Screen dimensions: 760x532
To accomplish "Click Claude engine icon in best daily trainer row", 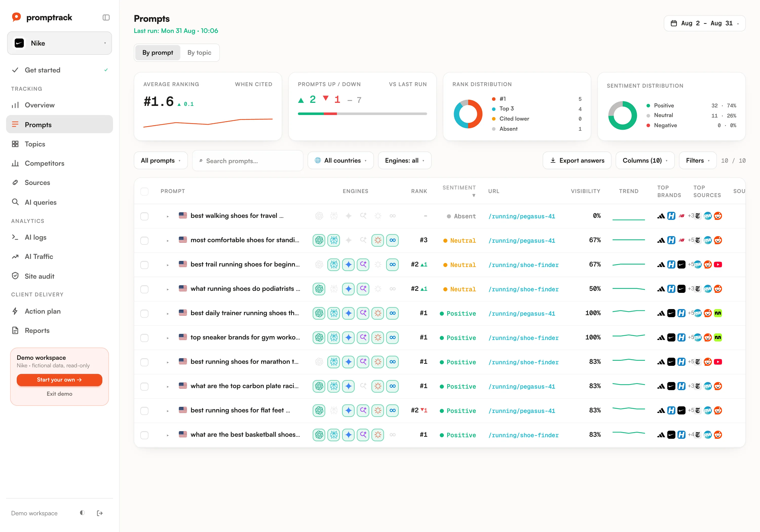I will (378, 313).
